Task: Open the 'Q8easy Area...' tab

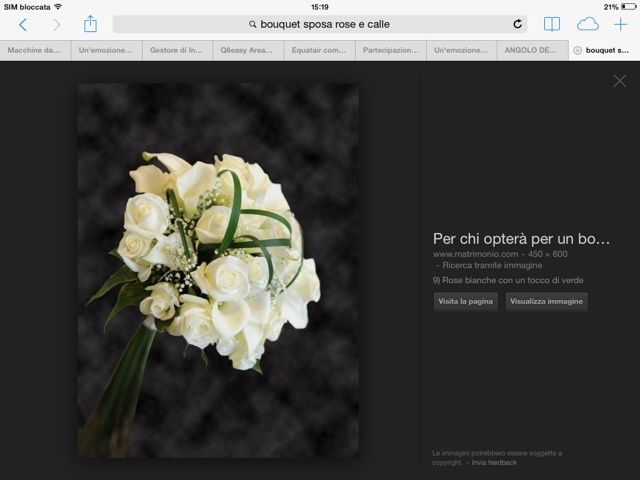Action: click(248, 50)
